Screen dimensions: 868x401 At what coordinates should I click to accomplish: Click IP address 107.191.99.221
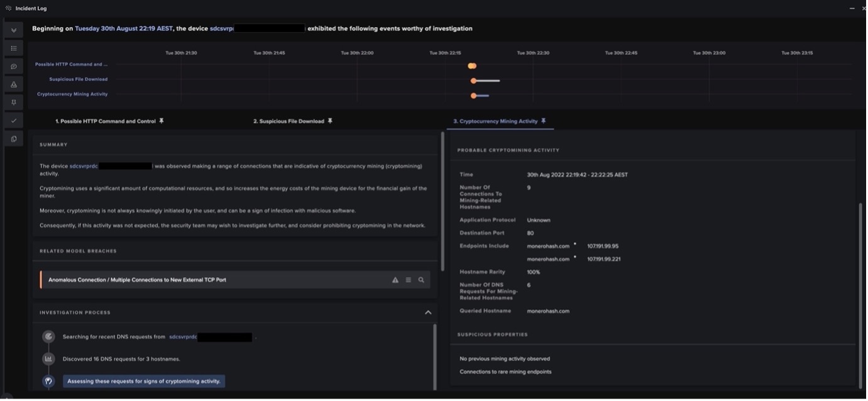[604, 259]
